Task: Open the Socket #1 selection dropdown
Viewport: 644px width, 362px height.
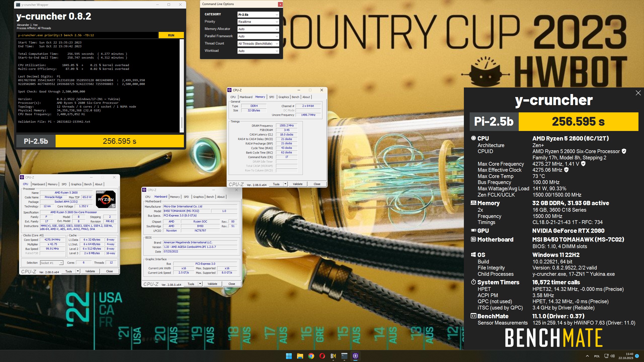Action: click(x=52, y=263)
